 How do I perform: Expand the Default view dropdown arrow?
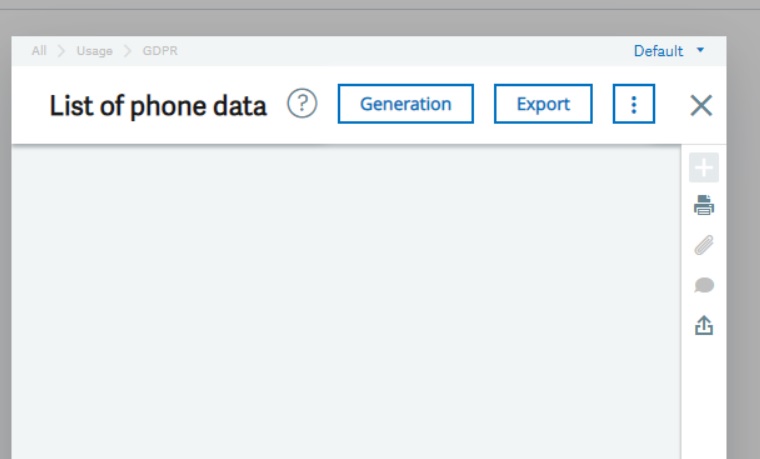coord(700,49)
